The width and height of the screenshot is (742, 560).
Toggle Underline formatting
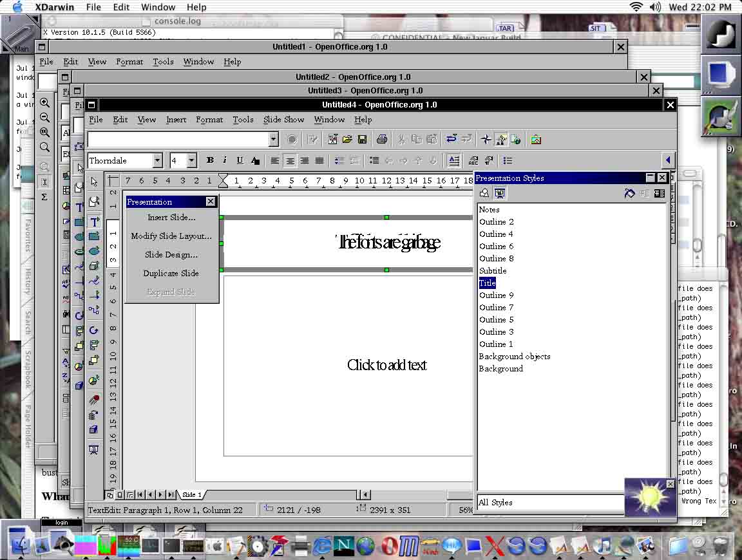click(240, 161)
